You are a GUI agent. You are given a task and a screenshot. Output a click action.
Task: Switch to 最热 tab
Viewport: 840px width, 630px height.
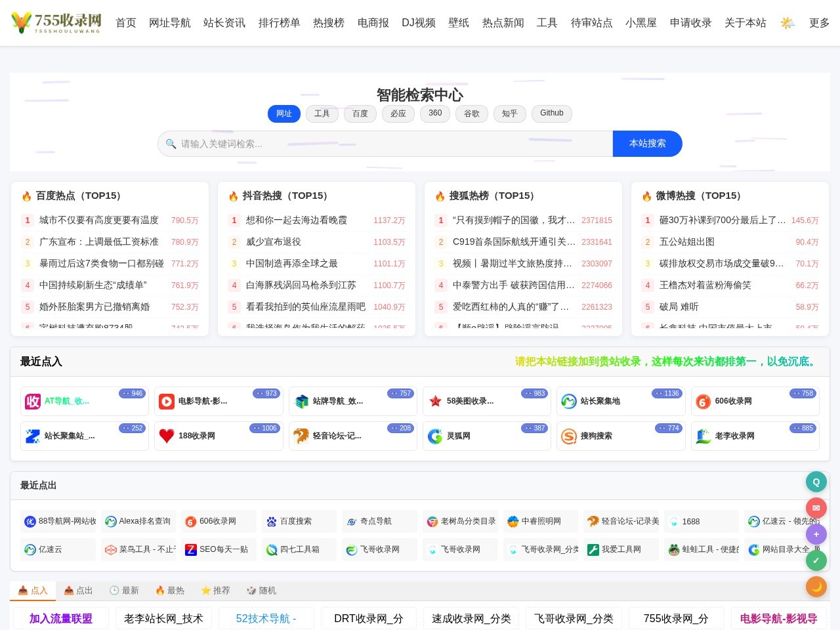(x=170, y=591)
